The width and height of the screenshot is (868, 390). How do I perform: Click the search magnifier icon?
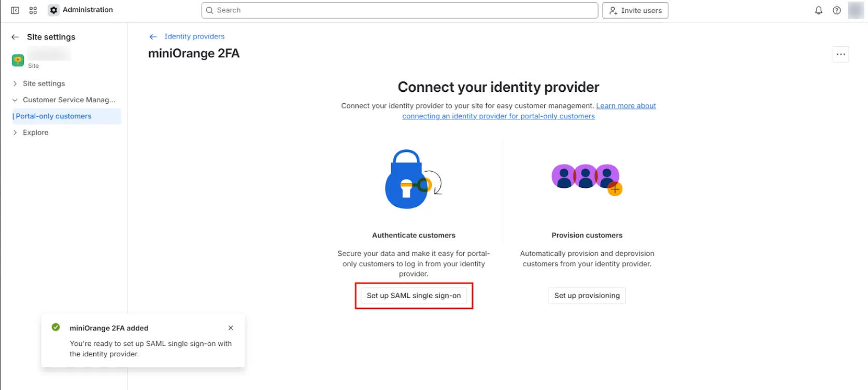(209, 10)
